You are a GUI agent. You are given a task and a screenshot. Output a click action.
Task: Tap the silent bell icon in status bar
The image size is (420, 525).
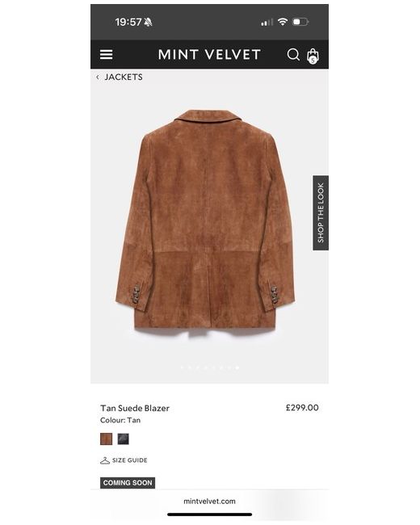[x=148, y=22]
